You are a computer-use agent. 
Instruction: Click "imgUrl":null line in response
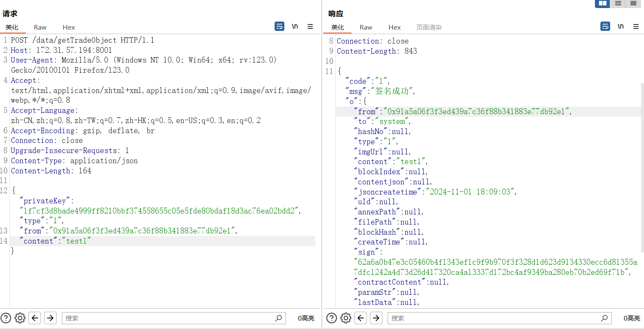click(x=382, y=151)
